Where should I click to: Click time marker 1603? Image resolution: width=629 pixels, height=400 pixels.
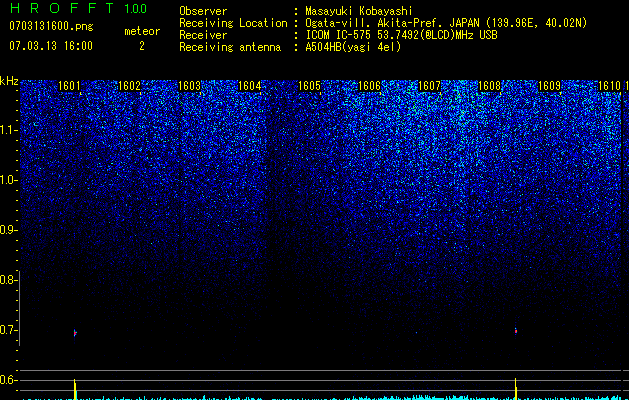click(x=189, y=86)
